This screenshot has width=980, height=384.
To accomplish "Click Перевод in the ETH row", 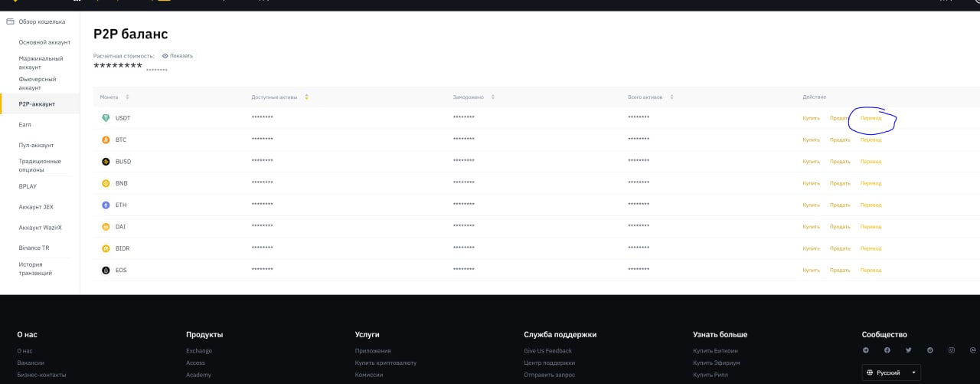I will pos(871,205).
